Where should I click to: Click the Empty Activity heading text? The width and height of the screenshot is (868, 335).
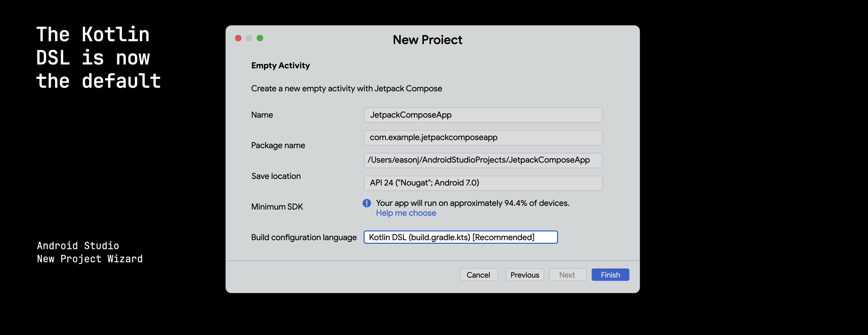click(280, 66)
